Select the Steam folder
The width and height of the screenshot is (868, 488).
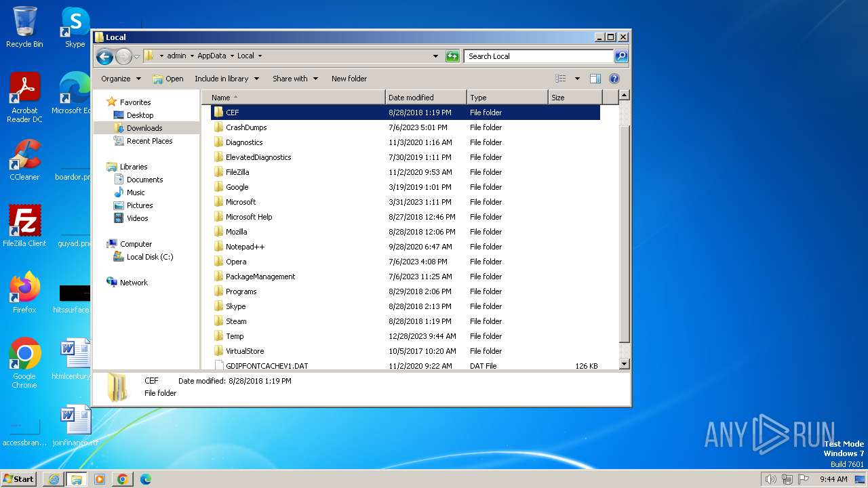click(x=406, y=321)
